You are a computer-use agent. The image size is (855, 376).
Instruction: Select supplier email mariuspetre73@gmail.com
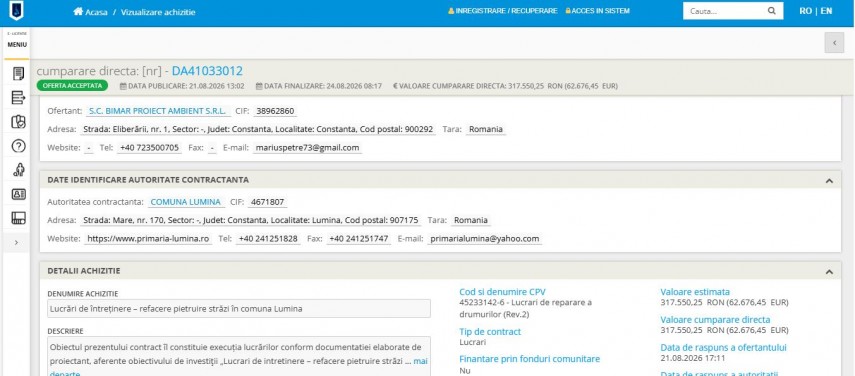[x=307, y=148]
